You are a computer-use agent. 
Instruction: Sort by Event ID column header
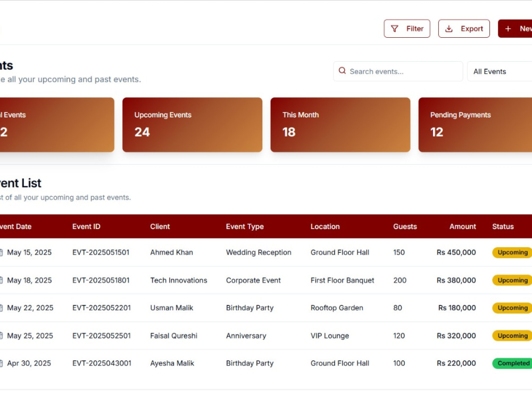tap(86, 226)
